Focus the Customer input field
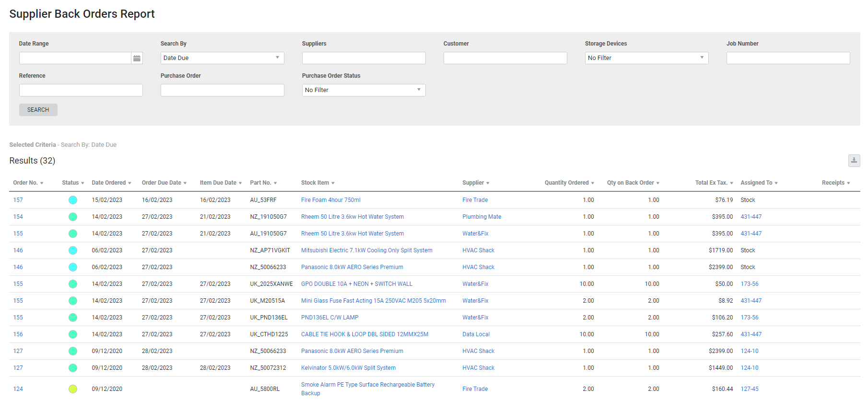 tap(505, 58)
